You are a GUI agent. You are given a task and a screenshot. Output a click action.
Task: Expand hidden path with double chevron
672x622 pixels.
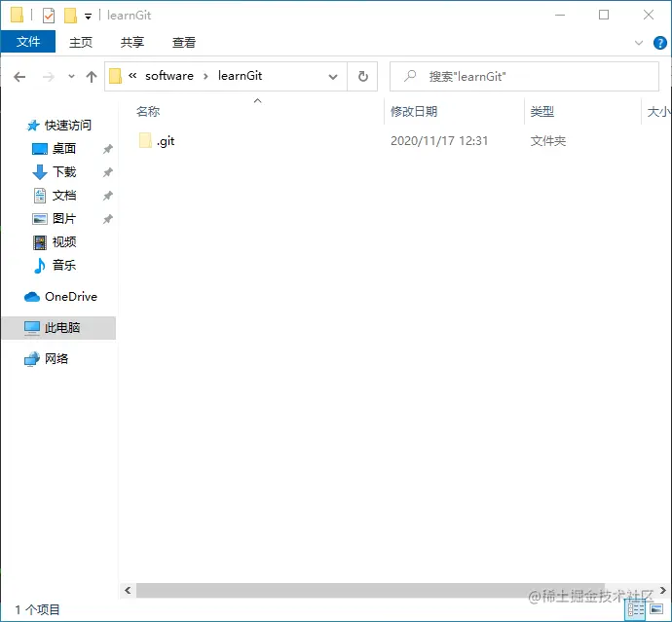point(132,76)
